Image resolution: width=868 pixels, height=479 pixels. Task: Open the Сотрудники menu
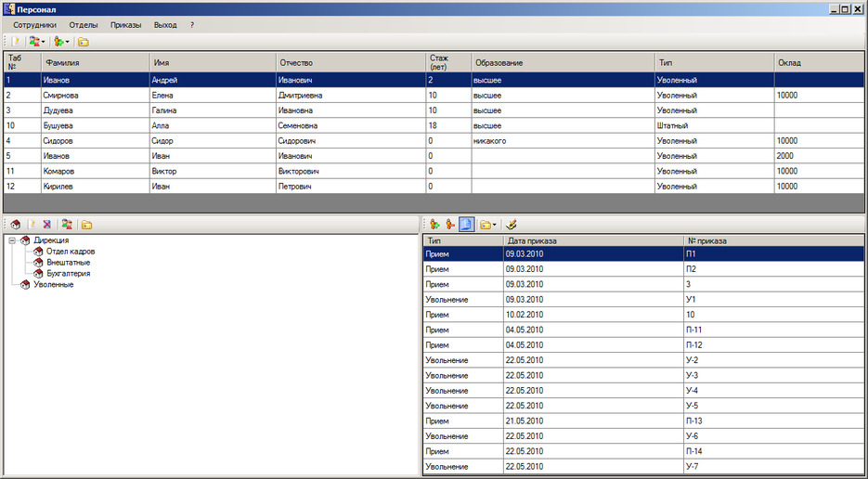click(x=35, y=25)
